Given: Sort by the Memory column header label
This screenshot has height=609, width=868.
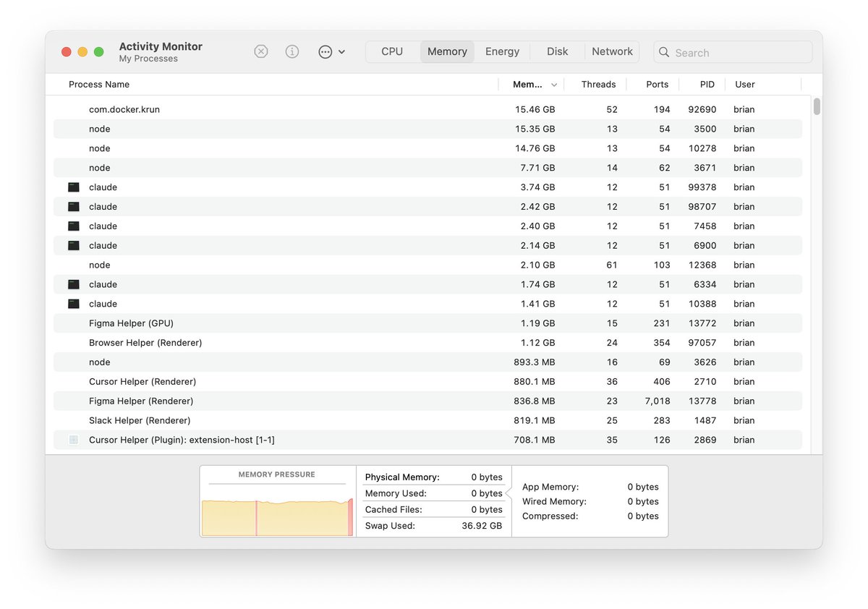Looking at the screenshot, I should point(527,85).
